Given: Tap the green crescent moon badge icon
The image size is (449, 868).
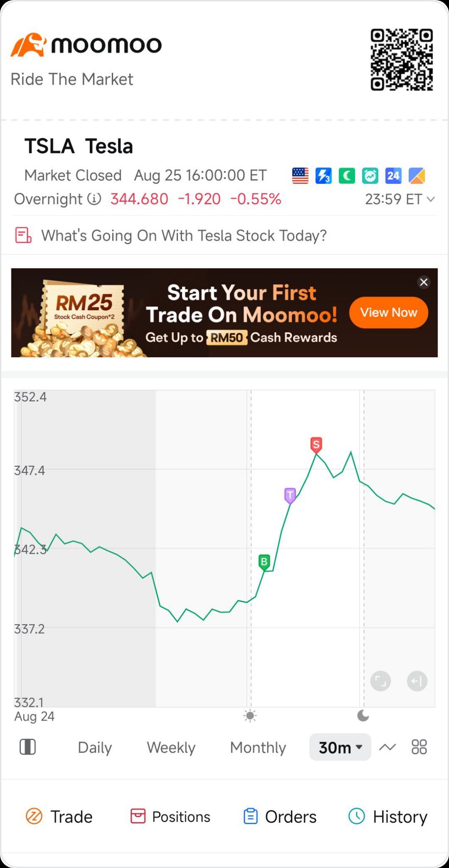Looking at the screenshot, I should [x=347, y=175].
